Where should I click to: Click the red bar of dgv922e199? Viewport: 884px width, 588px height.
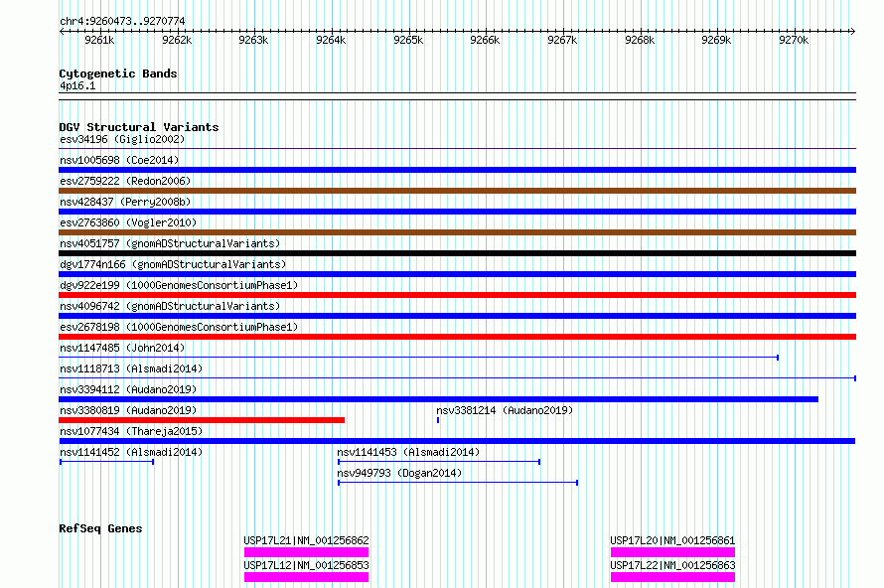(x=457, y=295)
